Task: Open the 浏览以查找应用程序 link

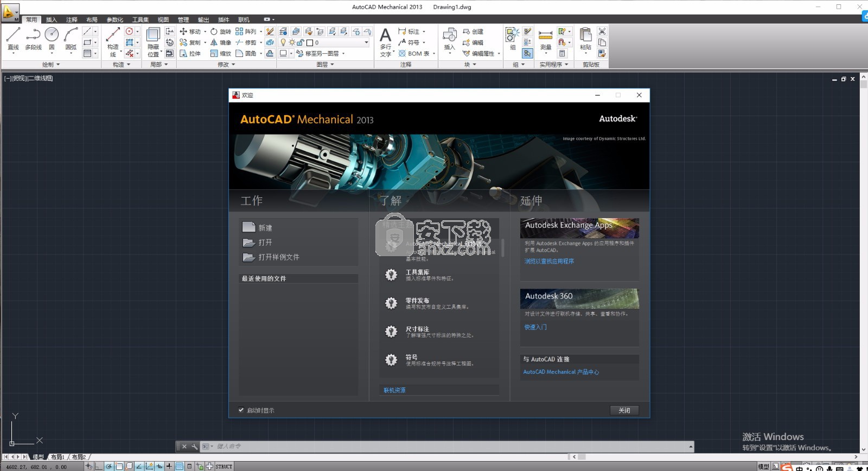Action: 549,261
